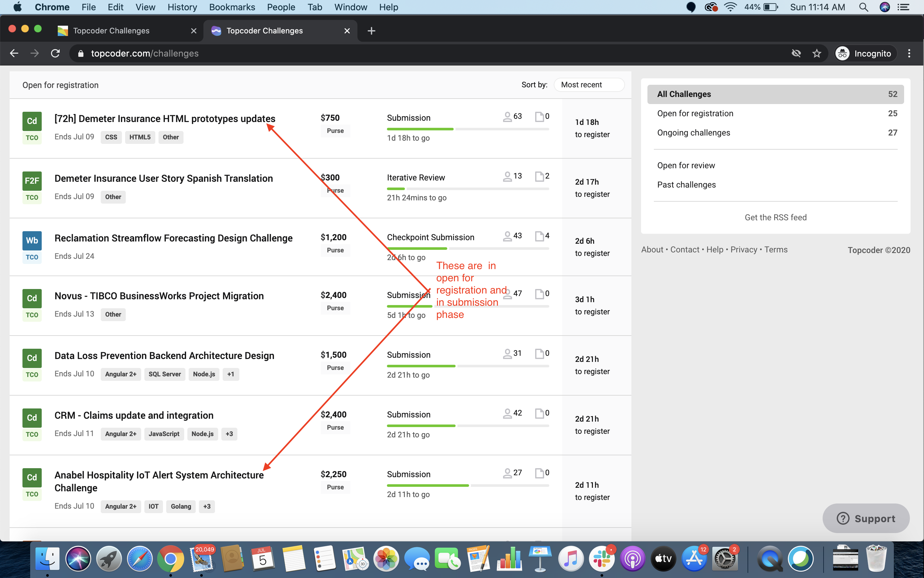The width and height of the screenshot is (924, 578).
Task: Click the Support help button
Action: point(866,518)
